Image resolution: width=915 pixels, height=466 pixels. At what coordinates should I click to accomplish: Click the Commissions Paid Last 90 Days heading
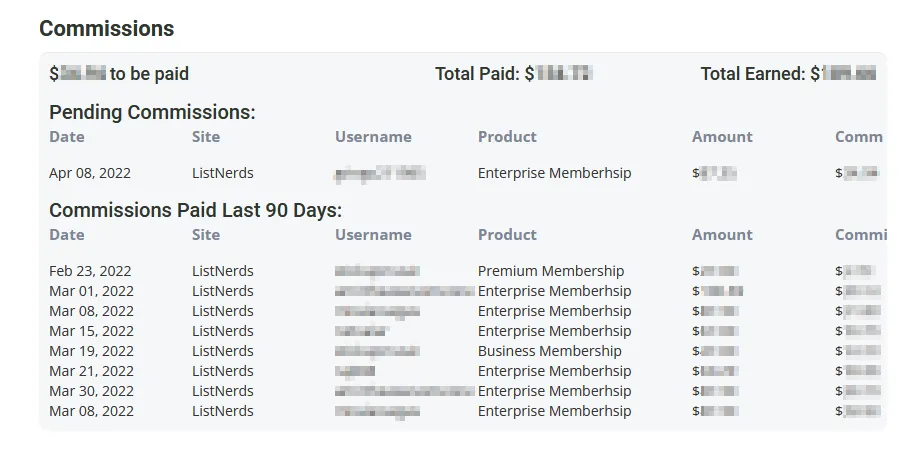195,210
